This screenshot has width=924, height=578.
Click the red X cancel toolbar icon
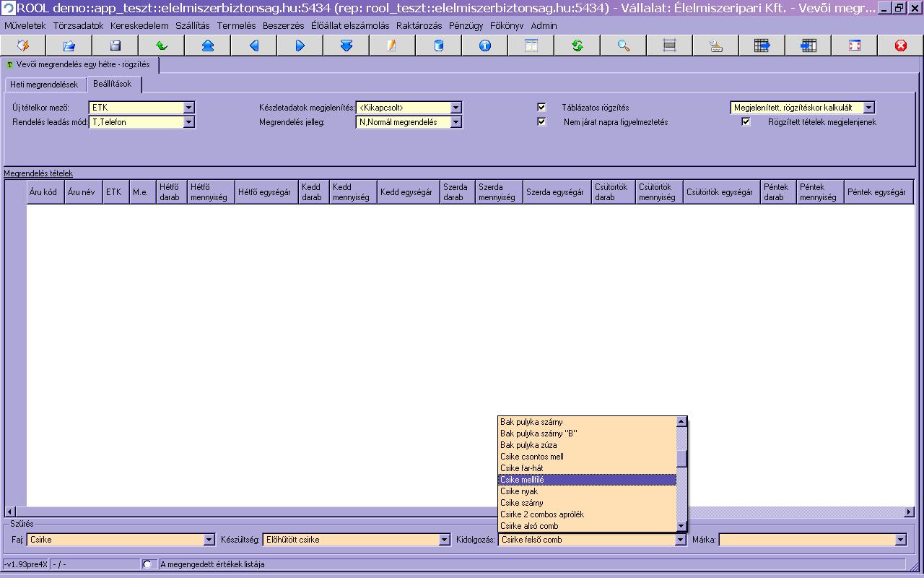pos(900,46)
